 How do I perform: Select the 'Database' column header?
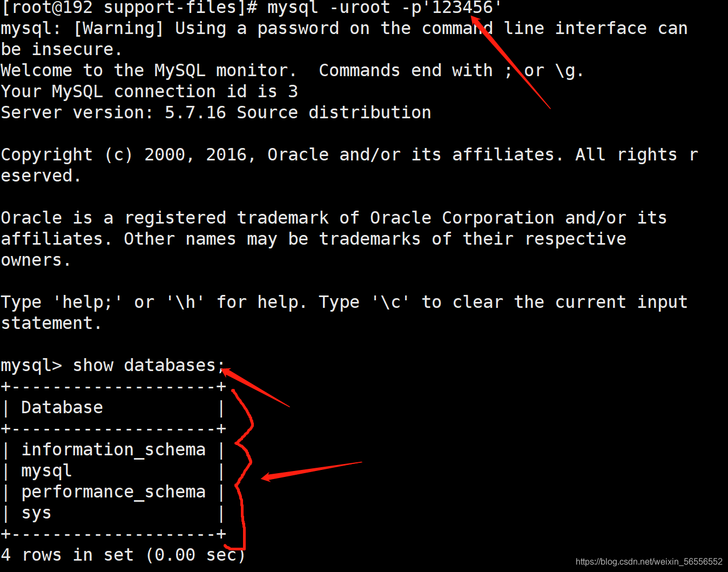62,408
